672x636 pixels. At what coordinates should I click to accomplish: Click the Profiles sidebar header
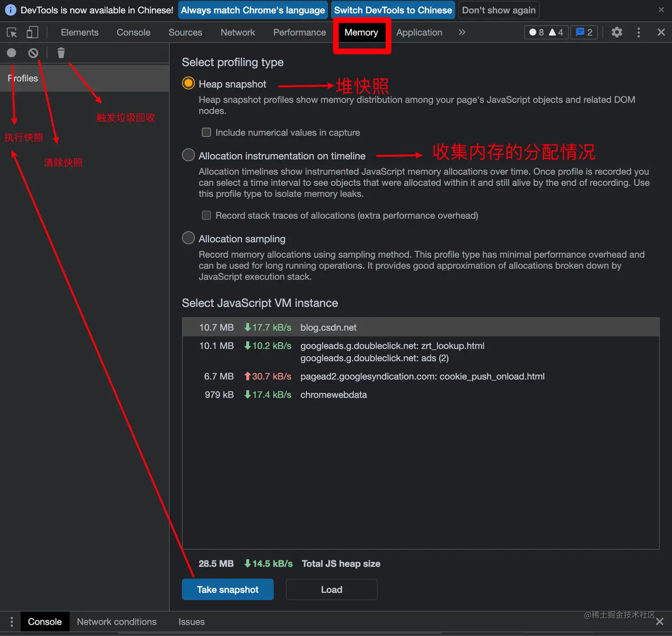coord(84,78)
